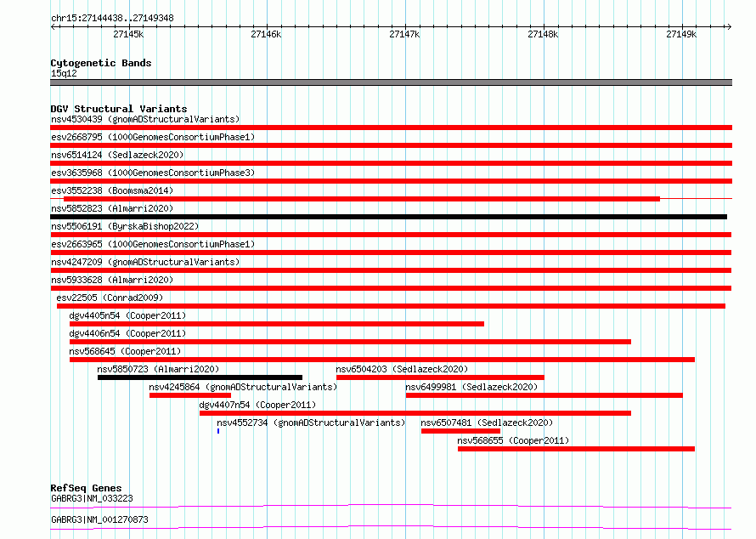The height and width of the screenshot is (539, 756).
Task: Click the nsv5506191 ByrskaBishop2022 label
Action: [x=125, y=226]
